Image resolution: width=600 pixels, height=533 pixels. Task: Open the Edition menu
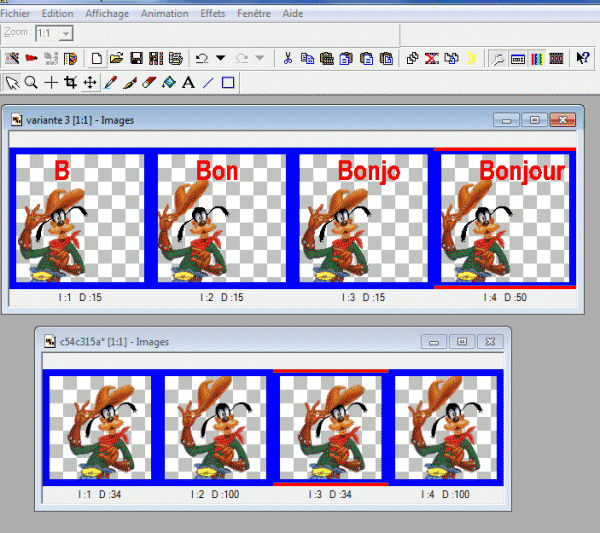point(57,14)
